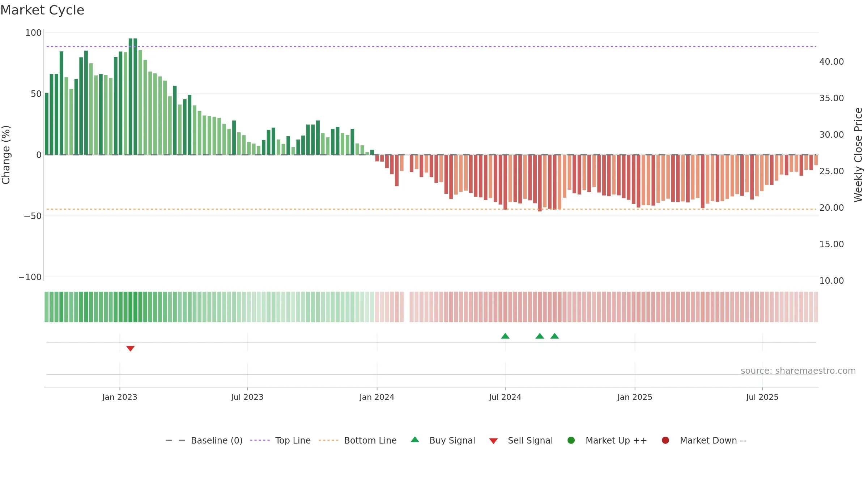868x488 pixels.
Task: Toggle the Baseline (0) legend entry
Action: coord(204,440)
